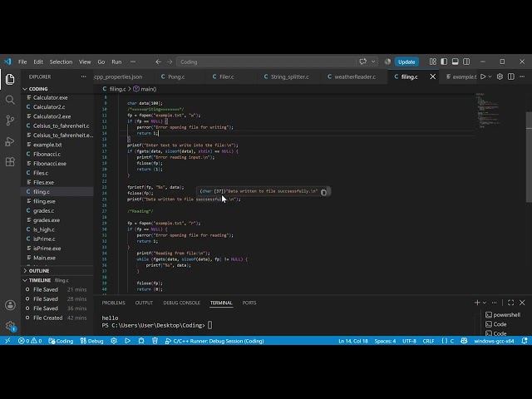Open grades.c in the Explorer

(x=57, y=210)
